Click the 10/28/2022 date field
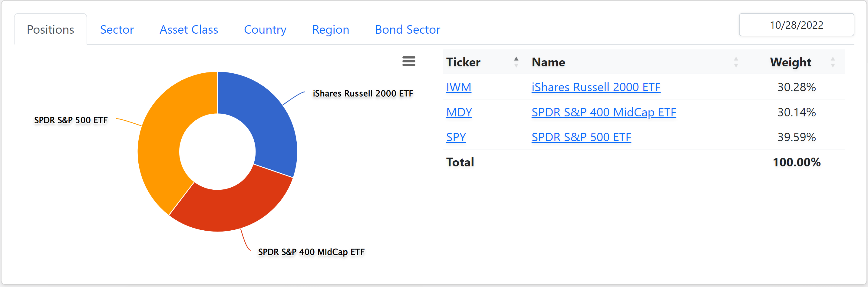The image size is (868, 287). [x=796, y=25]
